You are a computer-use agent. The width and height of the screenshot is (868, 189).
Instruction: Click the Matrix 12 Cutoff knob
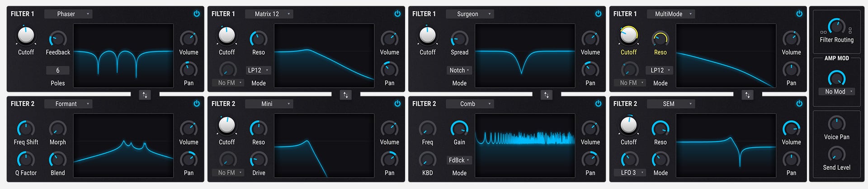(226, 35)
